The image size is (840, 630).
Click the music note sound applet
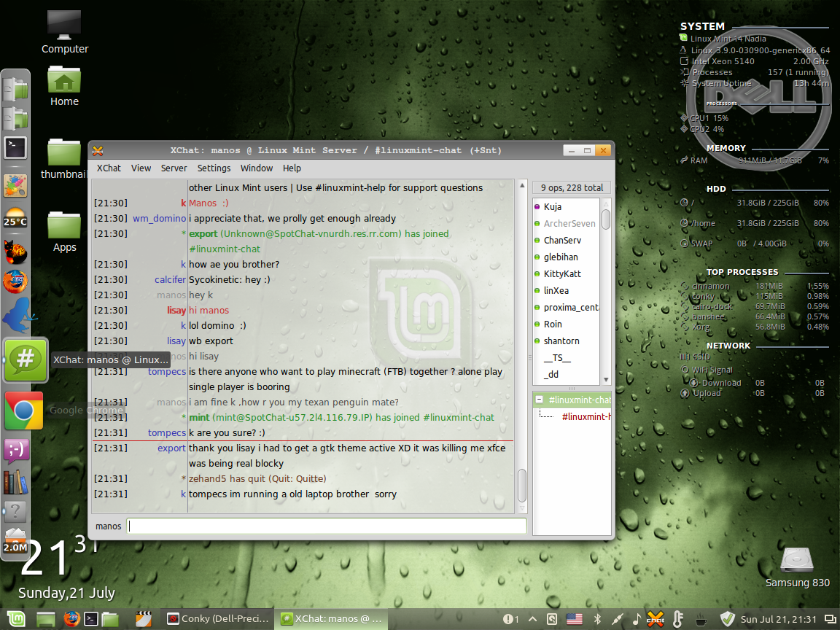coord(637,619)
